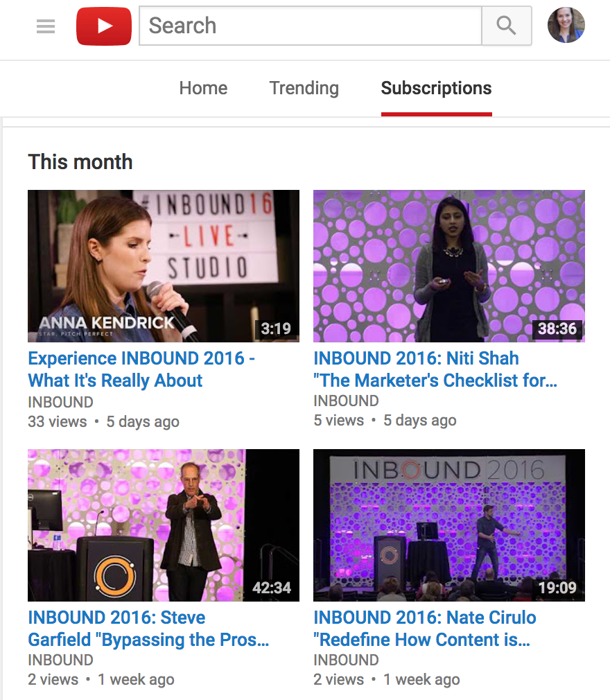
Task: Click the Niti Shah "Marketer's Checklist" title
Action: tap(435, 369)
